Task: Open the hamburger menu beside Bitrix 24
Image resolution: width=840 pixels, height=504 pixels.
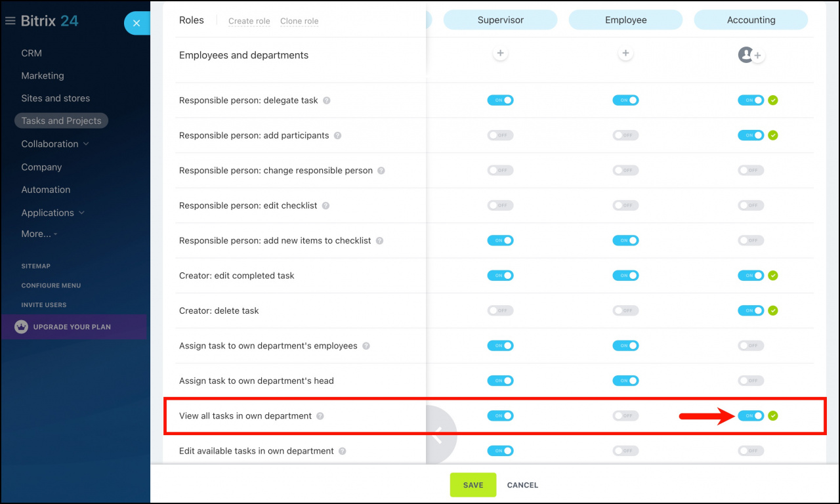Action: coord(10,21)
